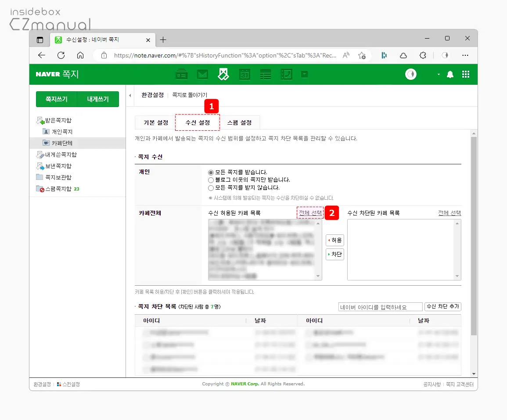The image size is (507, 420).
Task: Collapse the sidebar with the left chevron
Action: (x=130, y=95)
